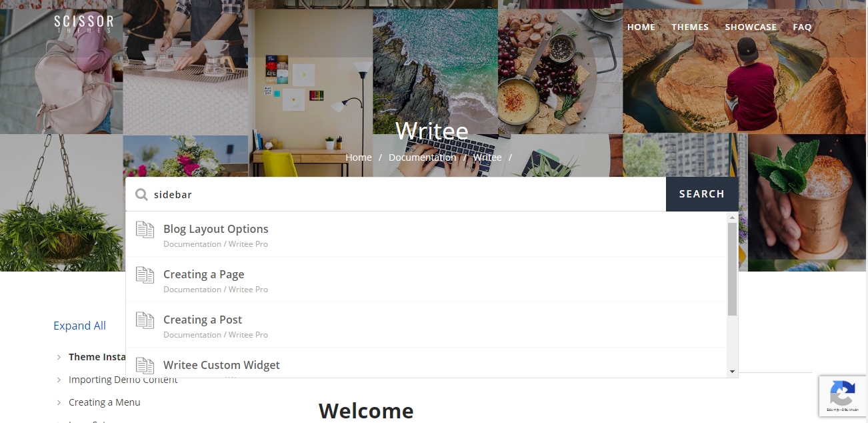Click the suggestions list scroll-up arrow

(x=732, y=218)
